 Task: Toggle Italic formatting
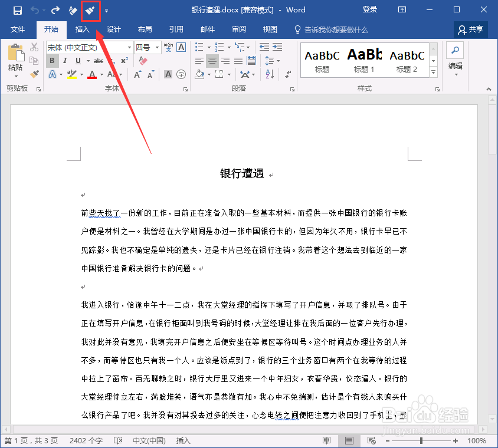tap(65, 61)
